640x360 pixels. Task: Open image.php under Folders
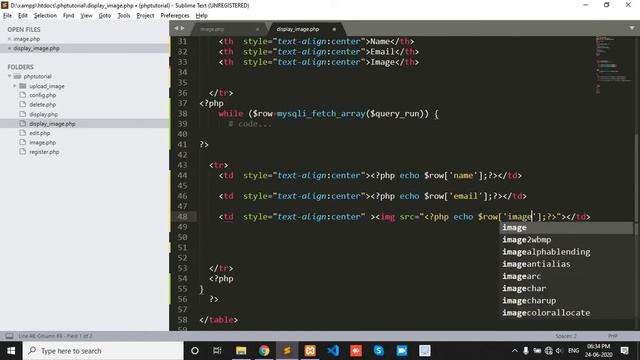pos(42,142)
